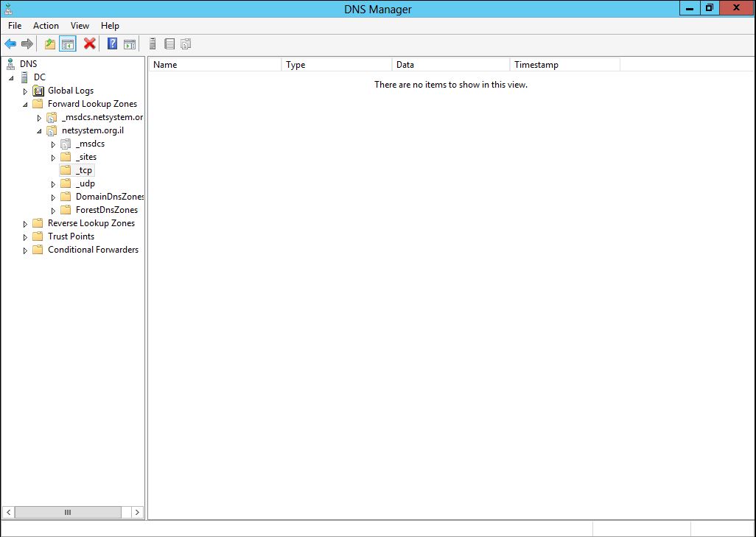Click the new record list icon
This screenshot has width=756, height=537.
(169, 44)
